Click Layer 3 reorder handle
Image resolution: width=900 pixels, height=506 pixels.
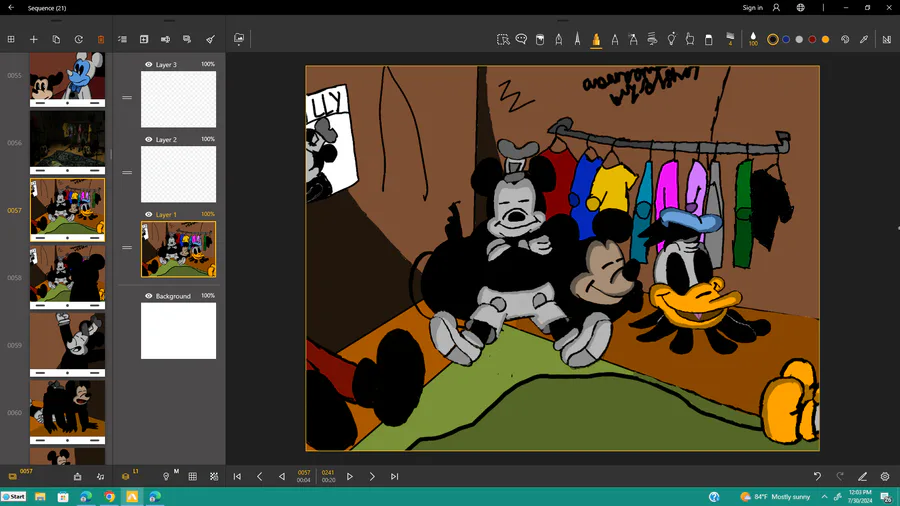(127, 98)
